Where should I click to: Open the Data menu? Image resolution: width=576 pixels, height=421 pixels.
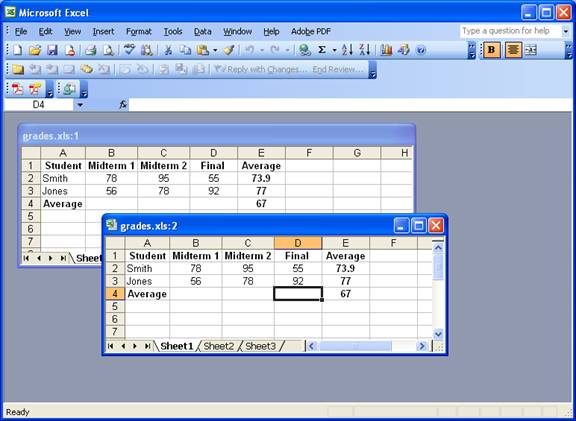click(202, 32)
